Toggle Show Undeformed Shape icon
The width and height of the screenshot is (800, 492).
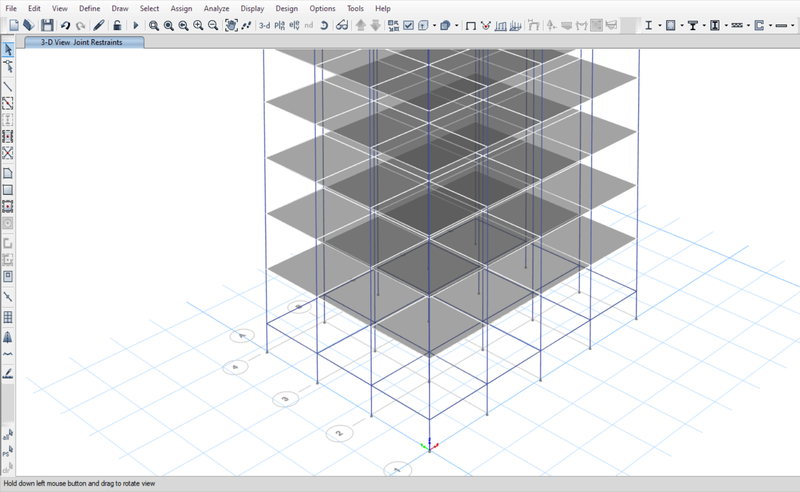click(470, 25)
